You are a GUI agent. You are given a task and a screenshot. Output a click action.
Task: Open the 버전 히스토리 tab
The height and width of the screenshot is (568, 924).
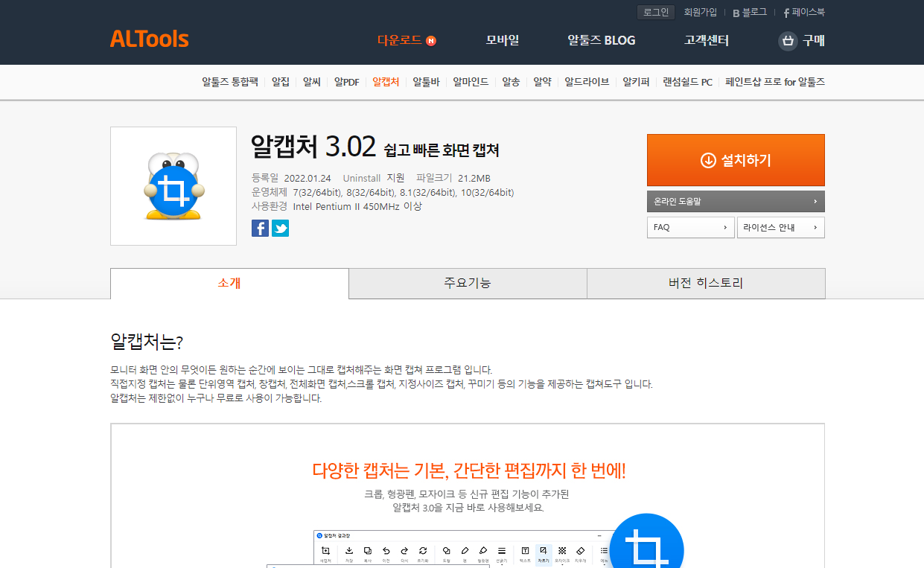pos(706,284)
